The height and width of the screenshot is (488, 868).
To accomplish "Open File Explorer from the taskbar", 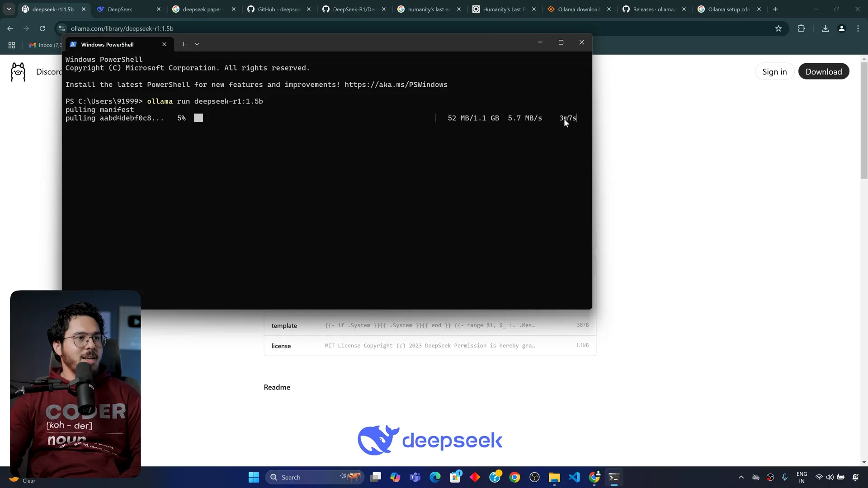I will tap(554, 477).
